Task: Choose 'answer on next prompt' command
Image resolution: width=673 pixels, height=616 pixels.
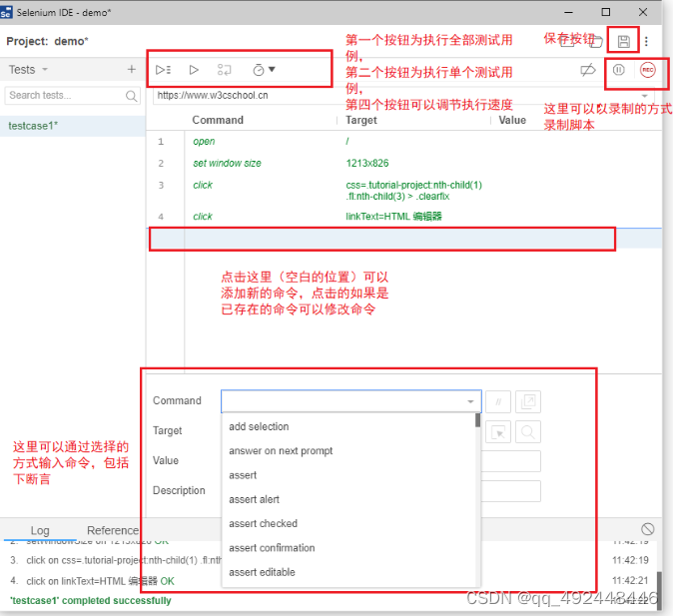Action: (x=348, y=450)
